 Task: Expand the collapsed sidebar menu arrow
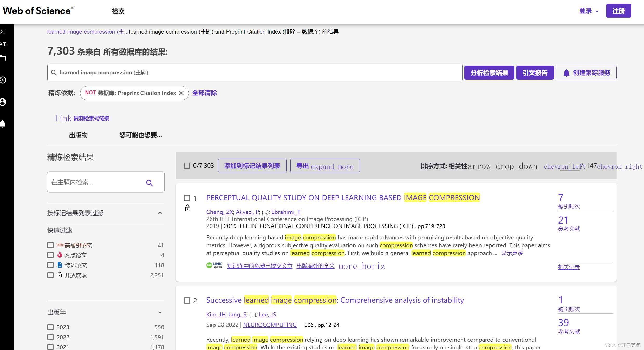coord(3,32)
